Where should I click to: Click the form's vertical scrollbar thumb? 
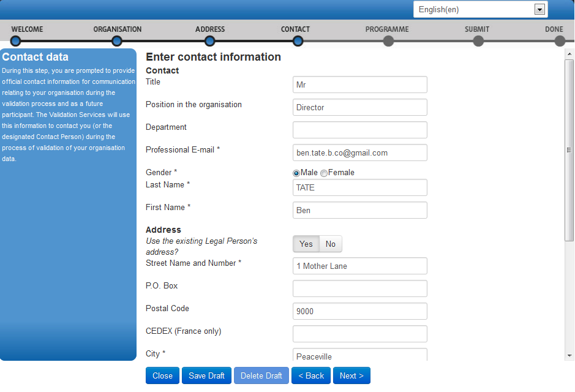(569, 150)
